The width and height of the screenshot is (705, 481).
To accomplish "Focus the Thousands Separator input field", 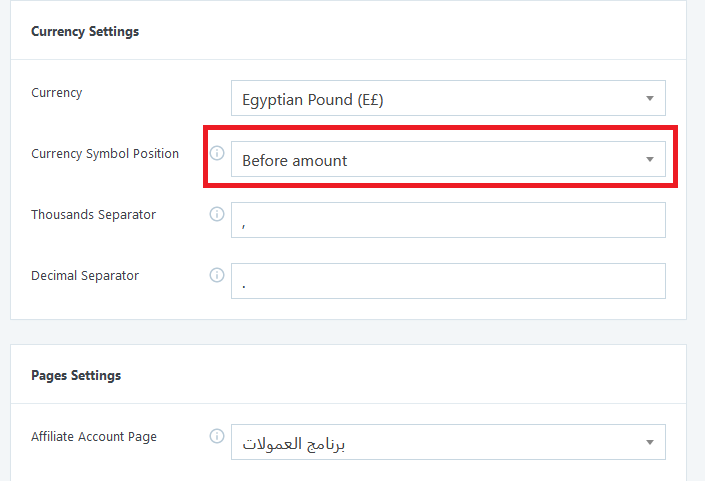I will coord(448,220).
